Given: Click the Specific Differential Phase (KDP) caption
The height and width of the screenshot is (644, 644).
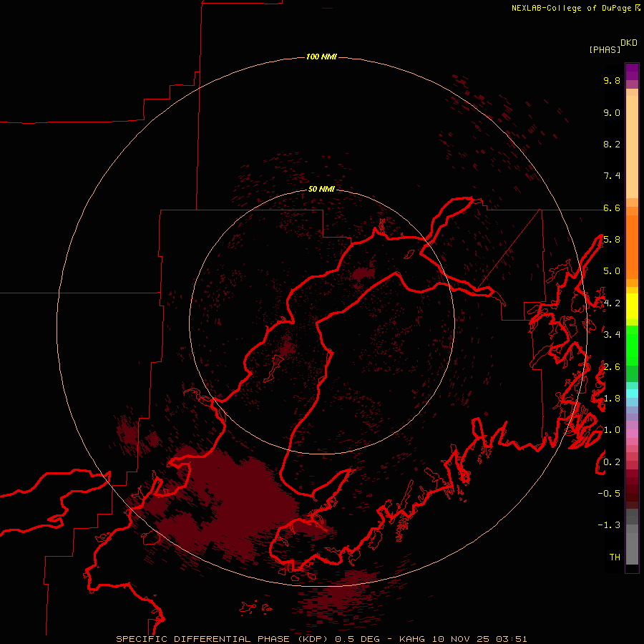Looking at the screenshot, I should point(224,639).
